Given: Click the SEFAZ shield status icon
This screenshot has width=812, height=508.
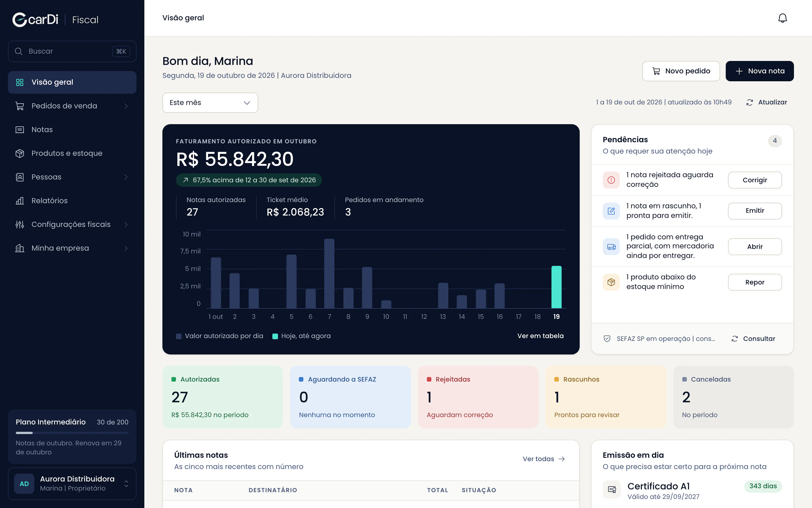Looking at the screenshot, I should 607,339.
